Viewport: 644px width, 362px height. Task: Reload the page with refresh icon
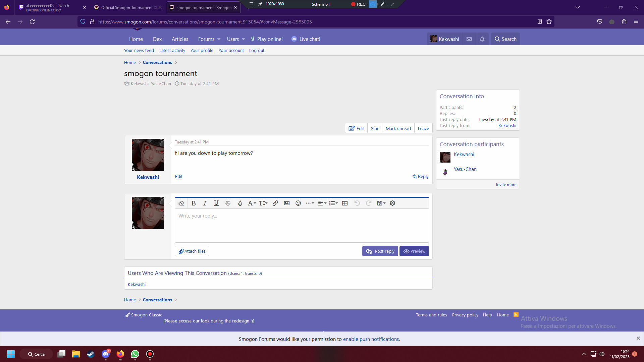[x=32, y=22]
